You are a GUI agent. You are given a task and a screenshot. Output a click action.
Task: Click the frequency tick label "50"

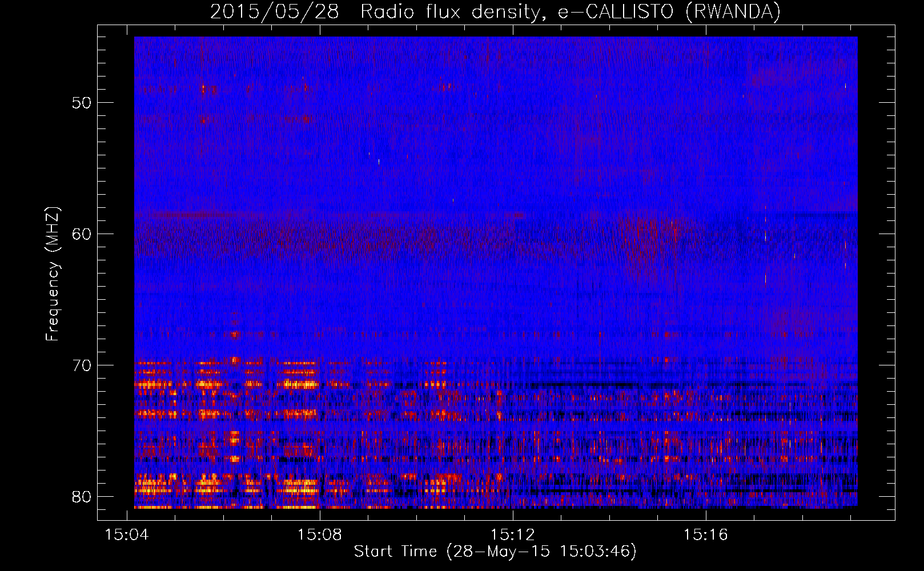82,103
